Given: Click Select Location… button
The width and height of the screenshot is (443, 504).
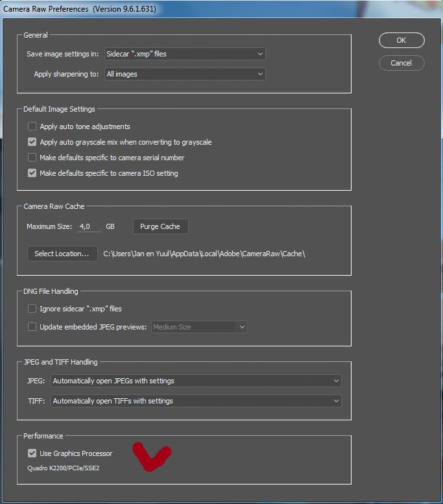Looking at the screenshot, I should coord(62,254).
